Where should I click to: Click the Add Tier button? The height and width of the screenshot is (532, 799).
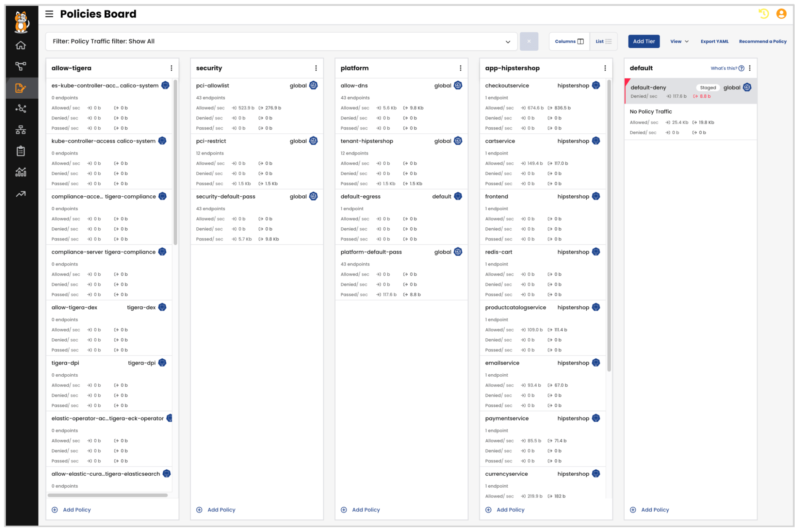point(644,42)
